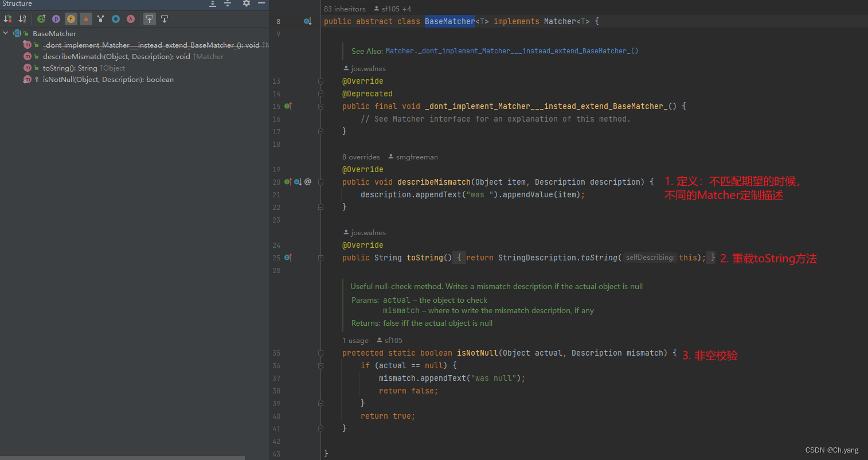
Task: Toggle Show Non-Public members
Action: click(x=86, y=19)
